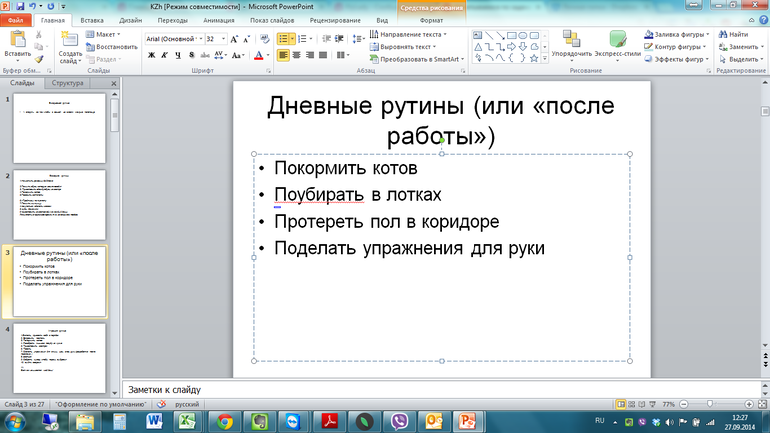Toggle the bulleted list button

point(284,38)
